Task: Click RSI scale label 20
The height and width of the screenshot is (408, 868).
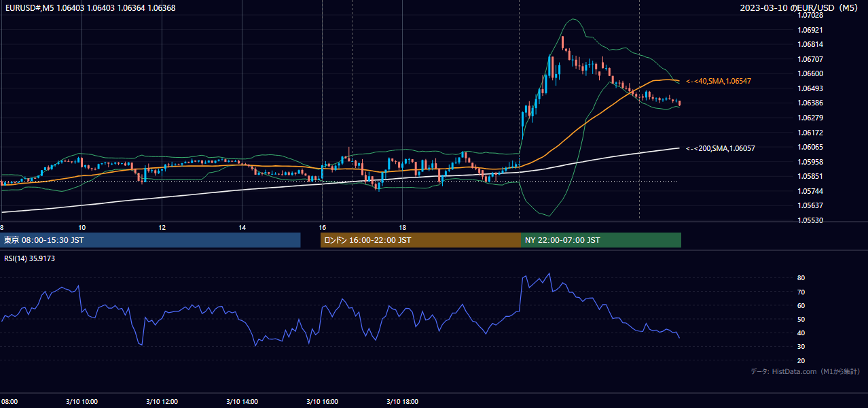Action: tap(801, 360)
